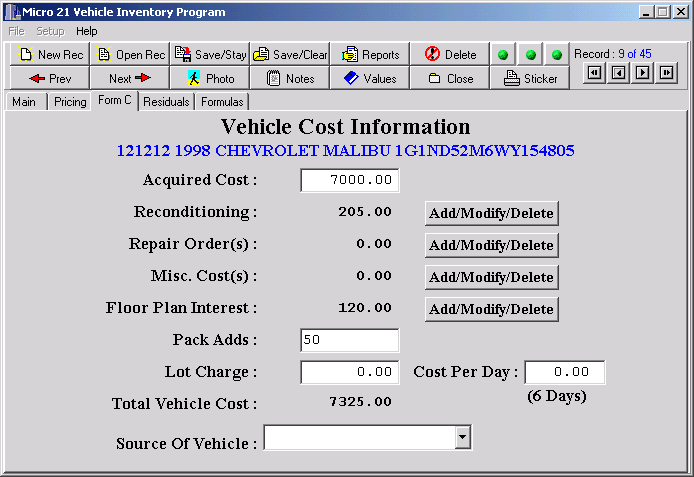Click the Values book button

(x=370, y=78)
